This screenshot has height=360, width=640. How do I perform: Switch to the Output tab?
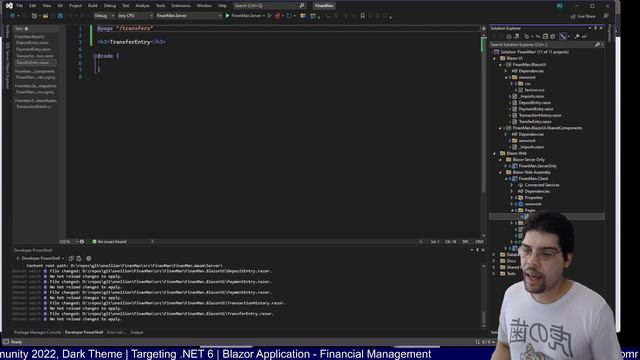(136, 332)
